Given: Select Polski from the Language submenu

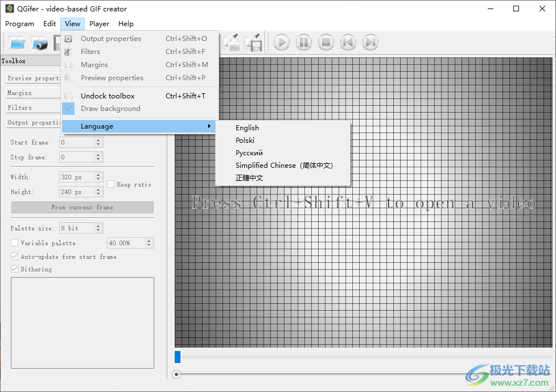Looking at the screenshot, I should tap(245, 141).
